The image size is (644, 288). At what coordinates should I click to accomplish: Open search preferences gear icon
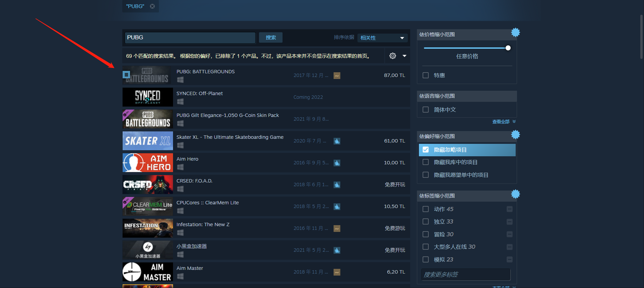point(393,56)
